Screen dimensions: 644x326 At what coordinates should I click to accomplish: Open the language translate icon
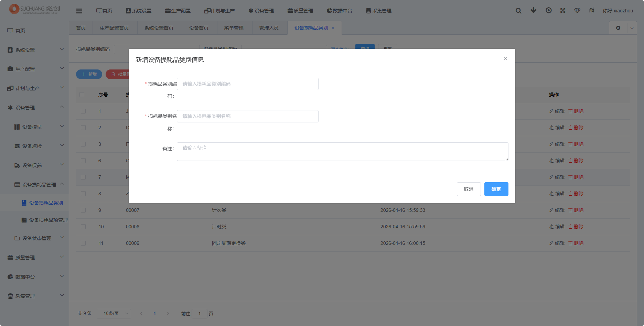pos(592,10)
